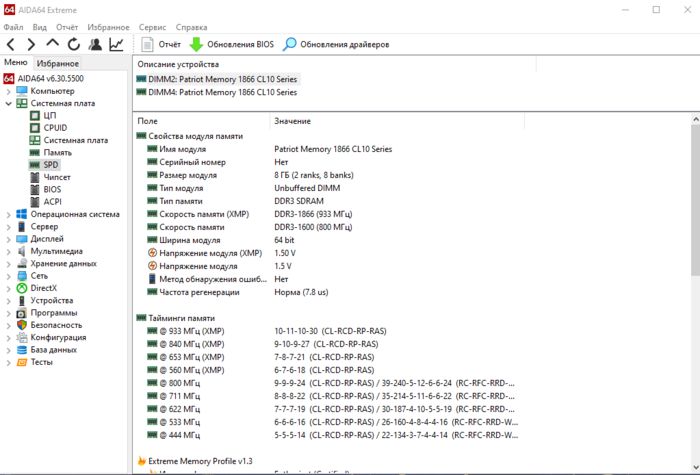Refresh the page with the circular arrow icon
Image resolution: width=700 pixels, height=475 pixels.
pos(74,44)
